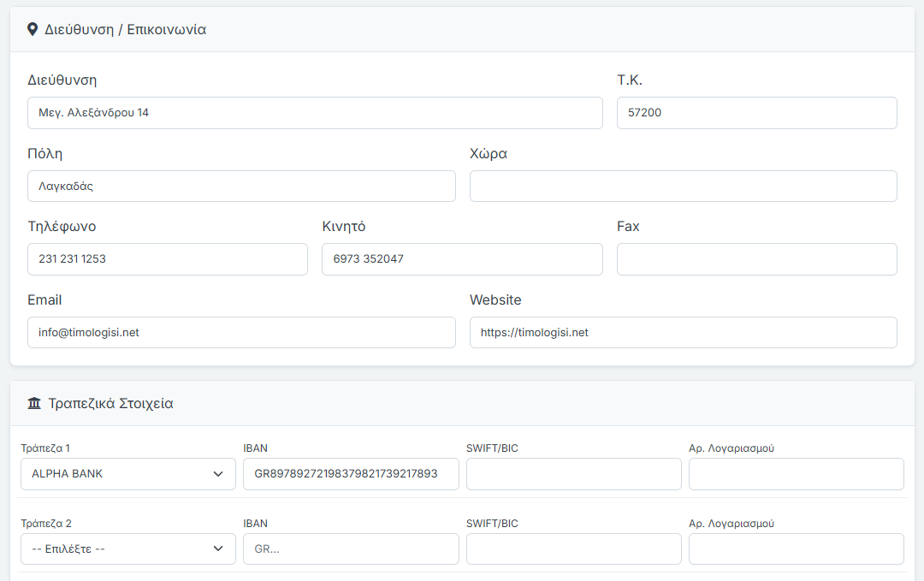Focus the SWIFT/BIC field for Τράπεζα 1
The width and height of the screenshot is (924, 581).
tap(573, 474)
